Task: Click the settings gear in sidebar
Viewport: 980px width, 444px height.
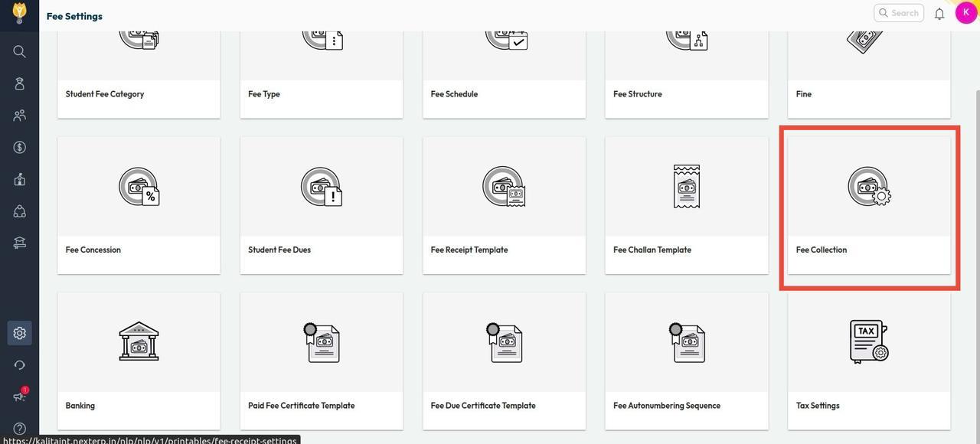Action: click(20, 333)
